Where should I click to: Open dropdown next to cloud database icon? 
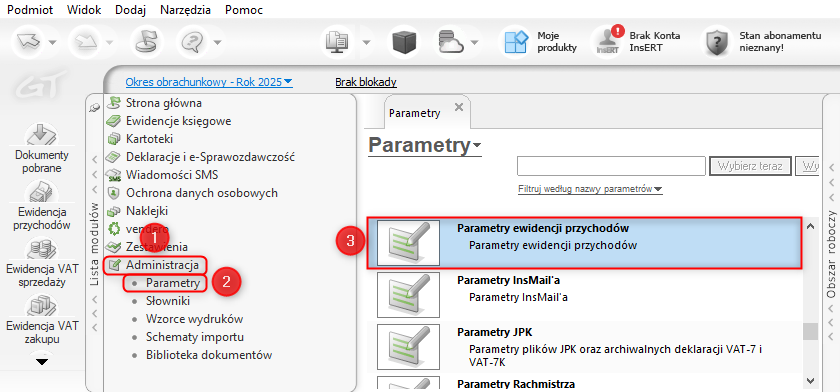475,42
